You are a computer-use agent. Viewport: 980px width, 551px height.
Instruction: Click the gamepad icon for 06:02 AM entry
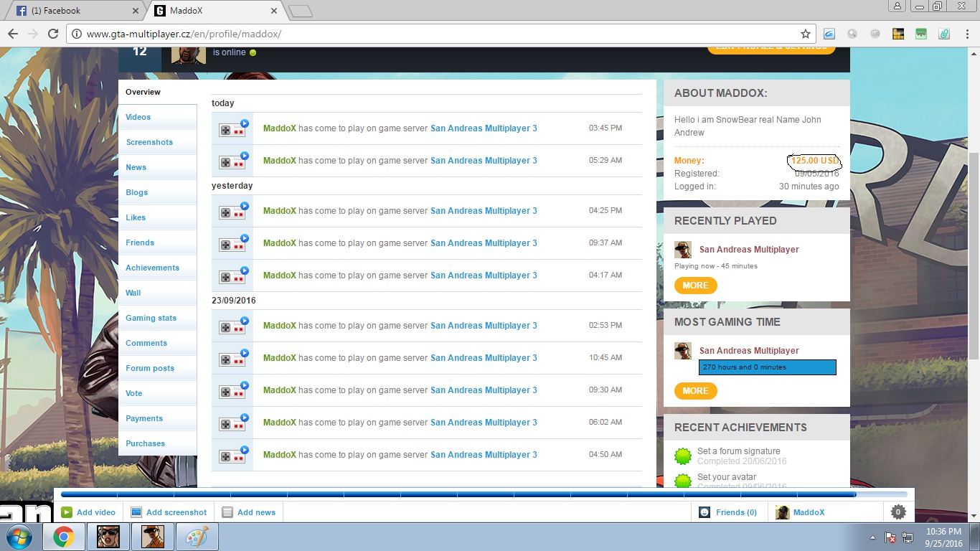[x=233, y=423]
